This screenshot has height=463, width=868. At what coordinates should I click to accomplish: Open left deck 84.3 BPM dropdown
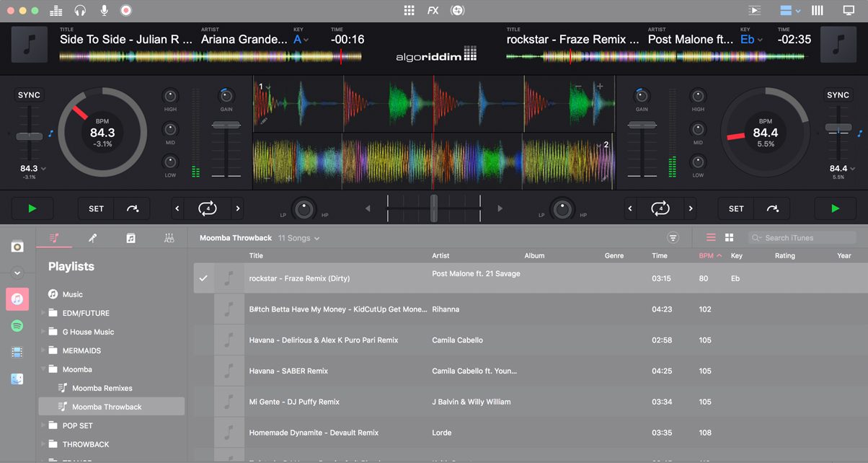(33, 169)
